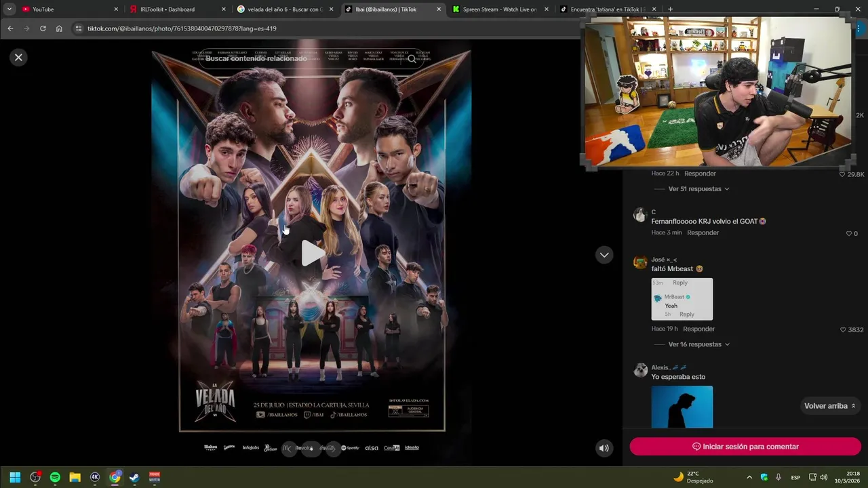The height and width of the screenshot is (488, 868).
Task: Expand 'Ver 51 respuestas'
Action: tap(698, 189)
